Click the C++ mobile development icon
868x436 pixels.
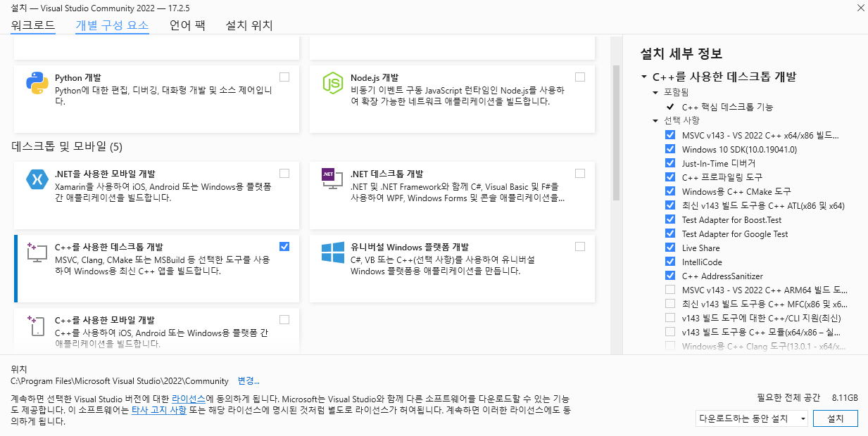(37, 326)
